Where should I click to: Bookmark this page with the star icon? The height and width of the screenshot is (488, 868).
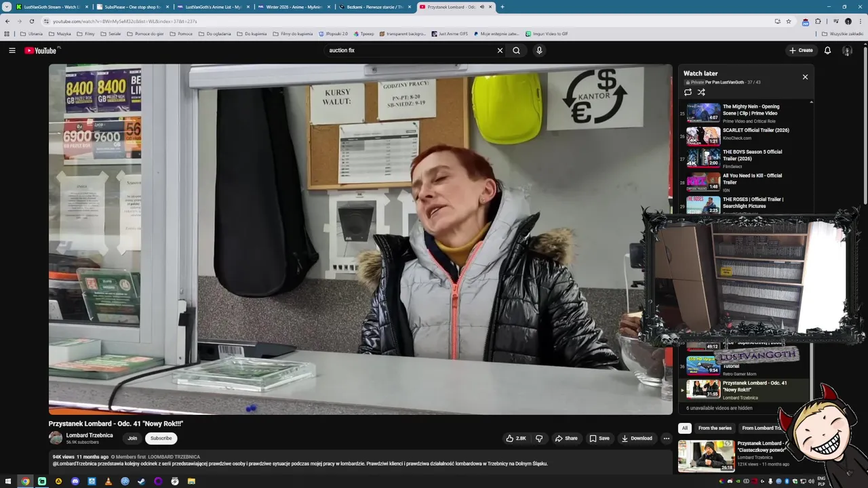coord(789,21)
